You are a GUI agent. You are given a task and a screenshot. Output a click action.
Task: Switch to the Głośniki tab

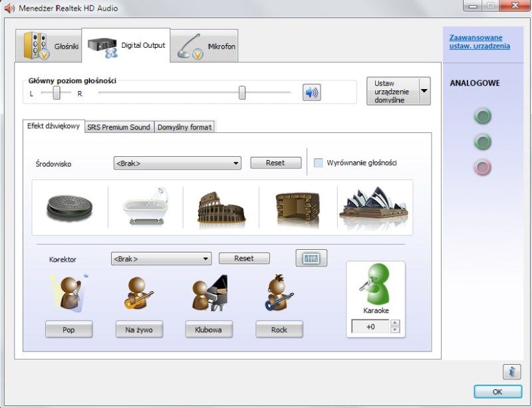pyautogui.click(x=49, y=46)
